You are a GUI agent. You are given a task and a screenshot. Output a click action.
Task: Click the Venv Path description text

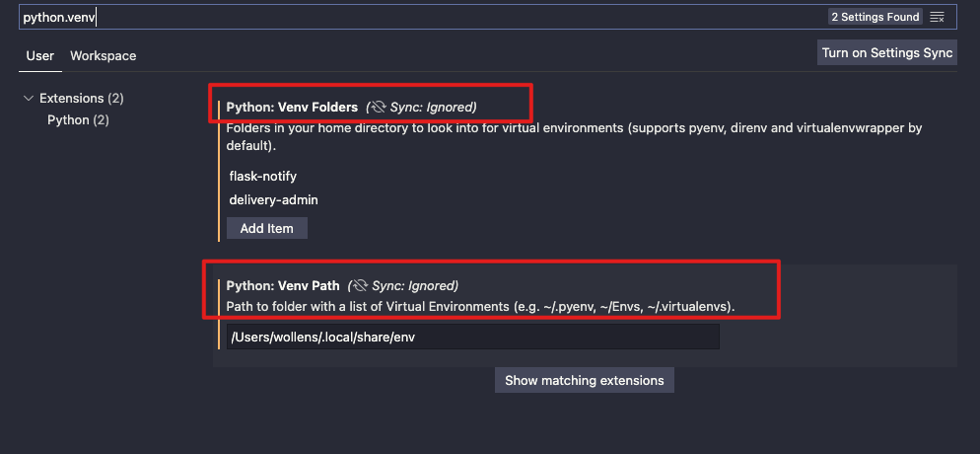480,307
